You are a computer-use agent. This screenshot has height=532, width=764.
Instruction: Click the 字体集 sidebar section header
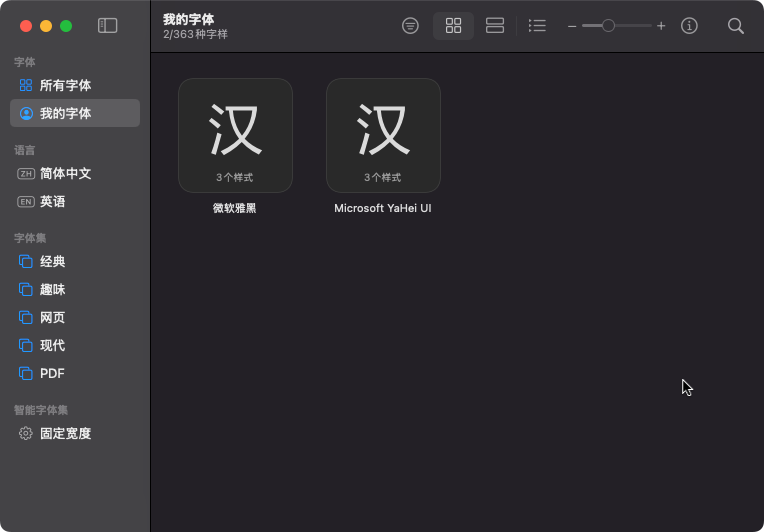pos(30,238)
